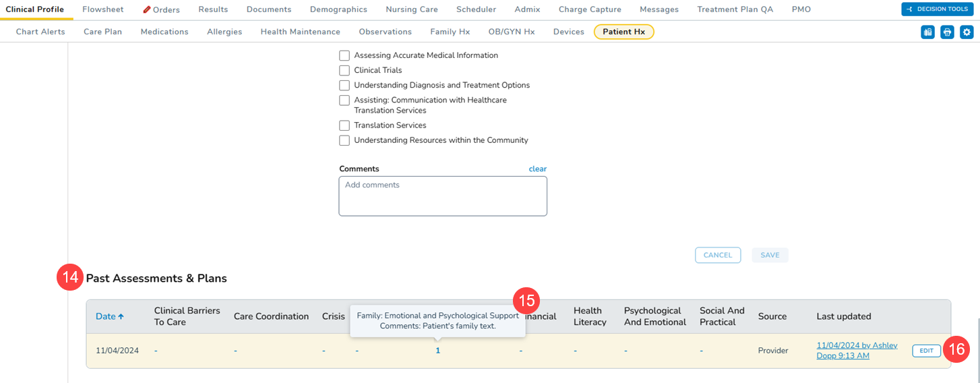This screenshot has height=383, width=980.
Task: Check Assessing Accurate Medical Information
Action: pos(344,55)
